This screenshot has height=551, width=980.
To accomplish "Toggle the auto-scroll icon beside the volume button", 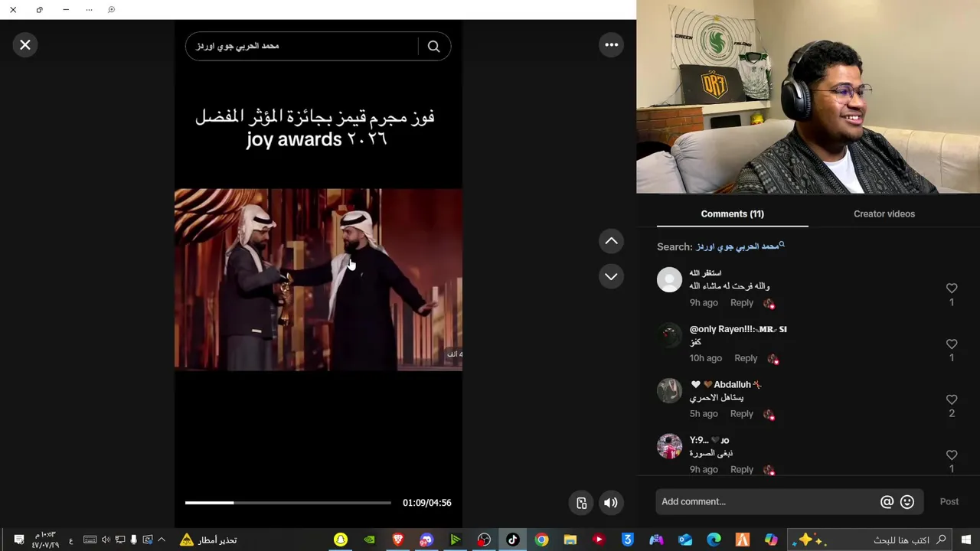I will [582, 503].
